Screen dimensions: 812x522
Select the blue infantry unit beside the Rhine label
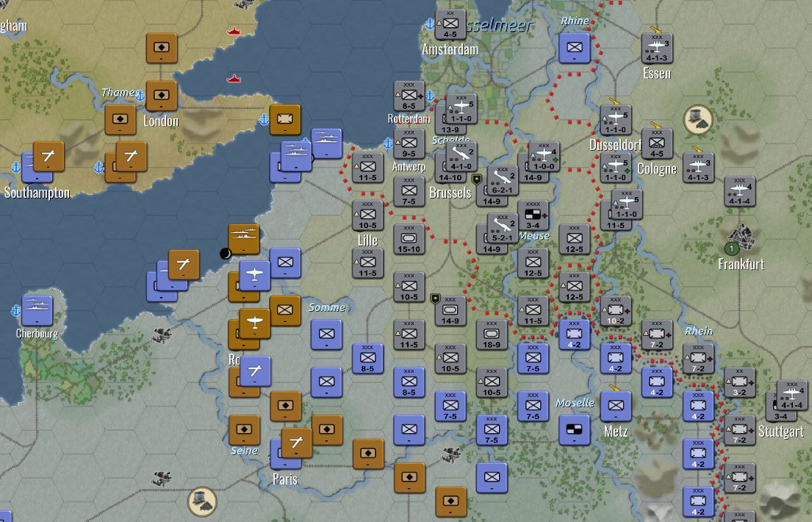575,48
